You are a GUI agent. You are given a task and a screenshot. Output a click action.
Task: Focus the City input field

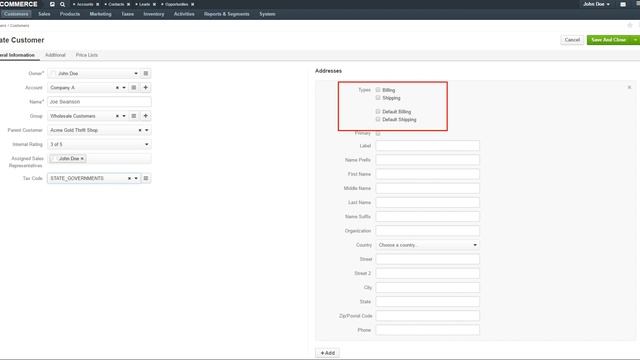tap(427, 287)
